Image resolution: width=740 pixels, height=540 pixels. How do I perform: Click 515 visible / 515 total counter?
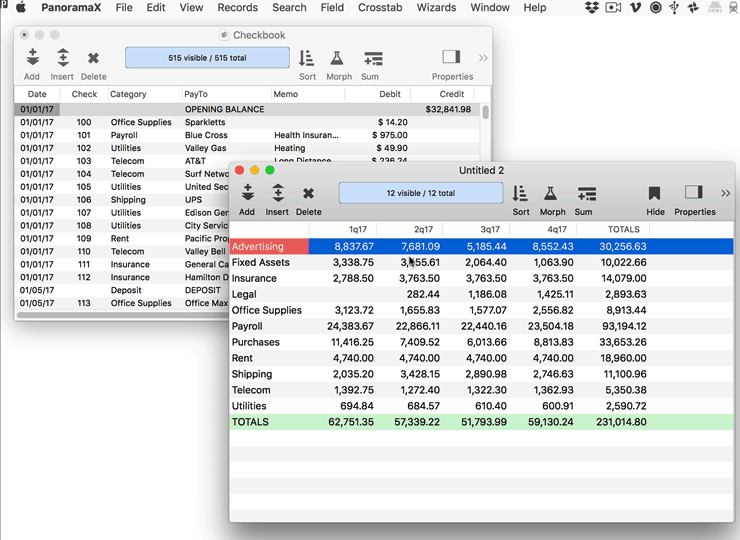(207, 58)
